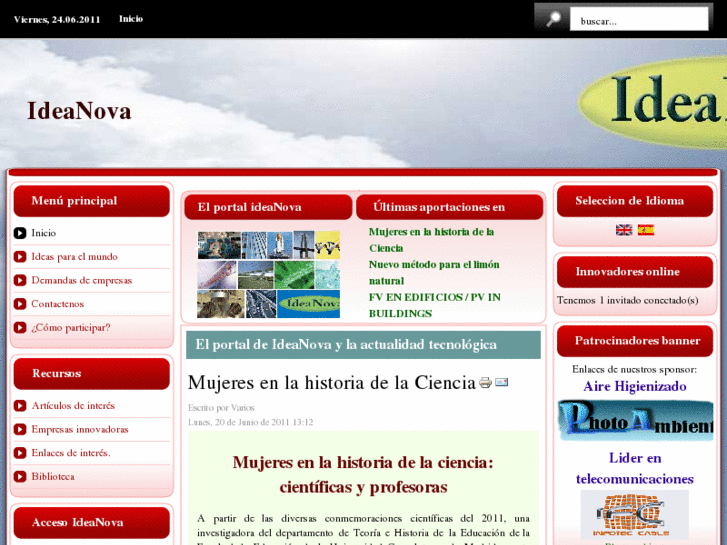Screen dimensions: 727x545
Task: Open Artículos de interés resource link
Action: (x=73, y=406)
